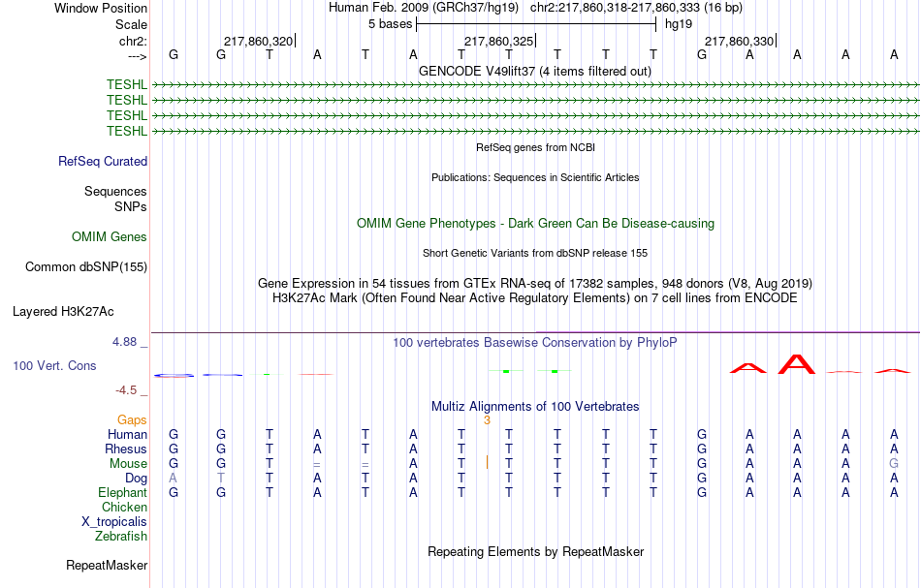Image resolution: width=921 pixels, height=588 pixels.
Task: Click Repeating Elements by RepeatMasker title
Action: pos(536,552)
